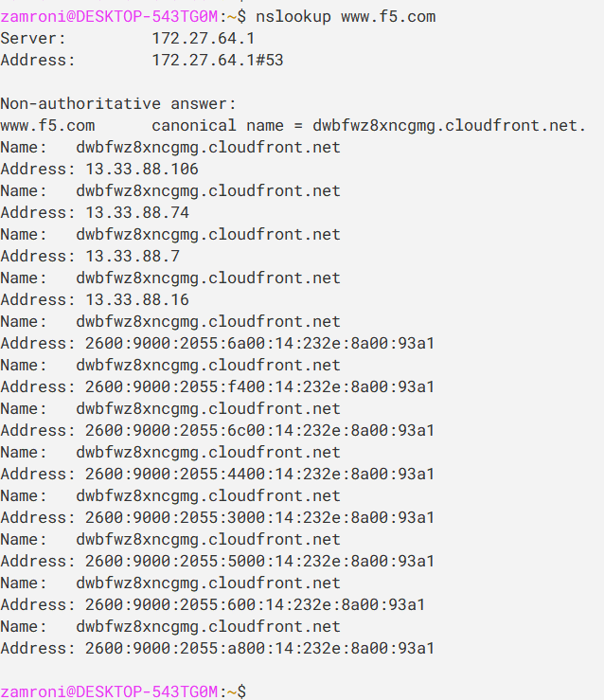Select the IPv6 address containing 6c00
This screenshot has height=700, width=604.
tap(259, 431)
